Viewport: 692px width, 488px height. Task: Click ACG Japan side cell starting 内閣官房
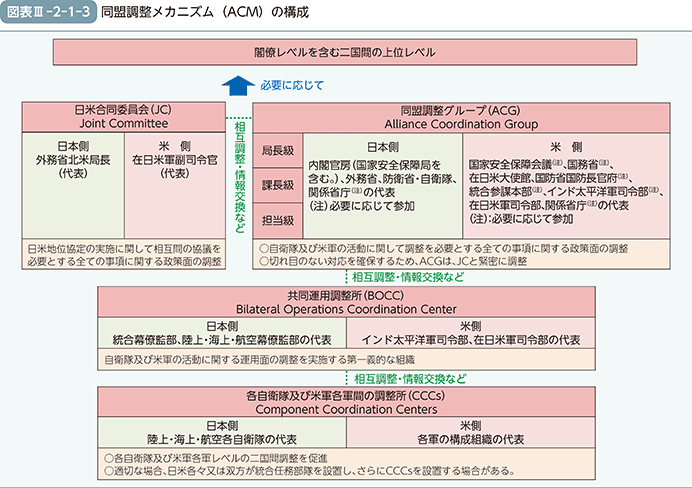point(383,186)
